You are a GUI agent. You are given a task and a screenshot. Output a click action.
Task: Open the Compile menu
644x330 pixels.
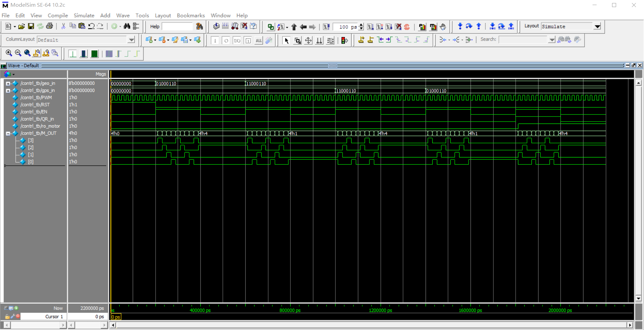58,15
